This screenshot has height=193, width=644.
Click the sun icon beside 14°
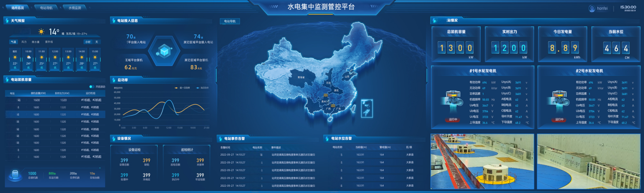pyautogui.click(x=41, y=32)
